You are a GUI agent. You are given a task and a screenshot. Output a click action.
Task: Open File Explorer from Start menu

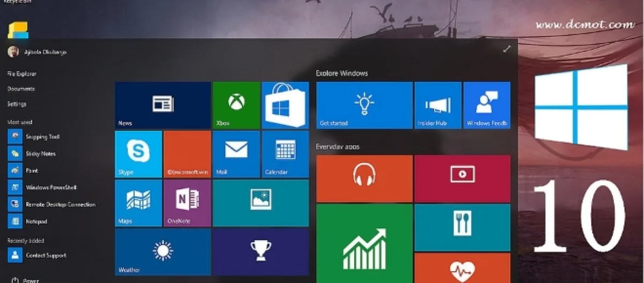point(22,74)
